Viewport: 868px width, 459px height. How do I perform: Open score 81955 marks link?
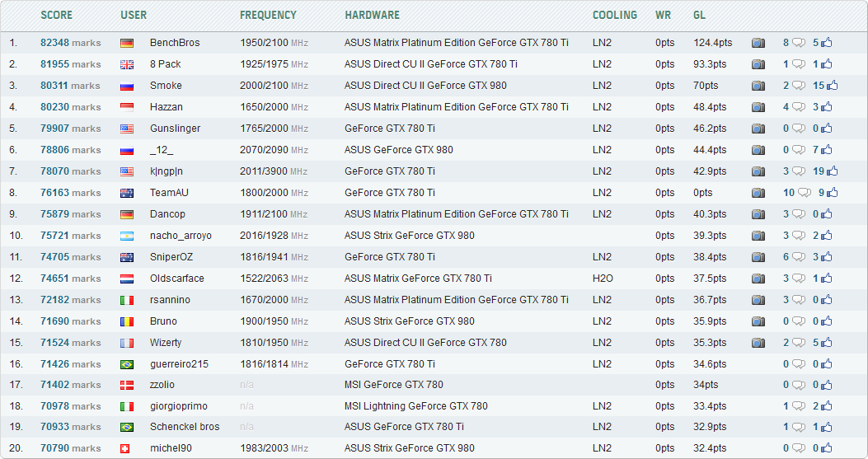pyautogui.click(x=70, y=64)
